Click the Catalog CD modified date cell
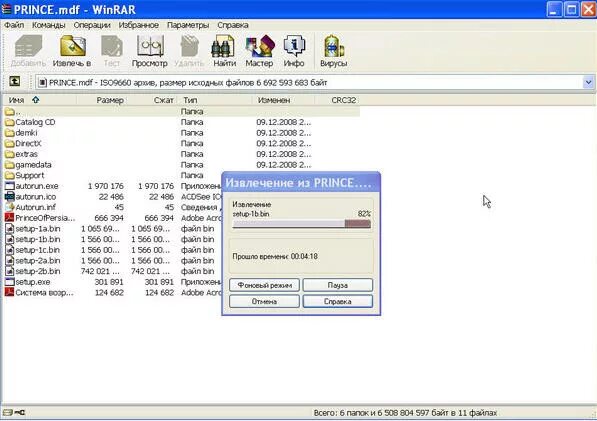 pos(284,122)
